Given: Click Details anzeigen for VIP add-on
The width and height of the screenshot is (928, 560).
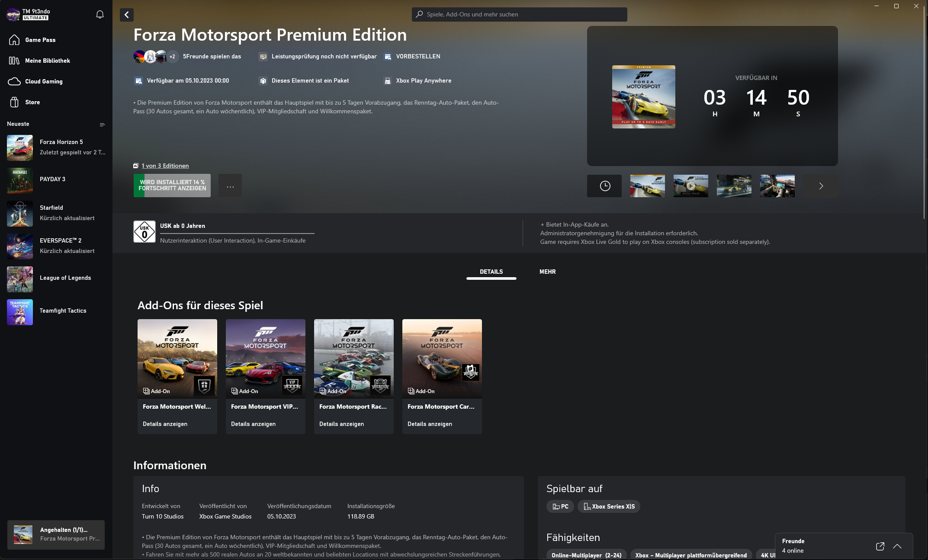Looking at the screenshot, I should click(x=253, y=424).
